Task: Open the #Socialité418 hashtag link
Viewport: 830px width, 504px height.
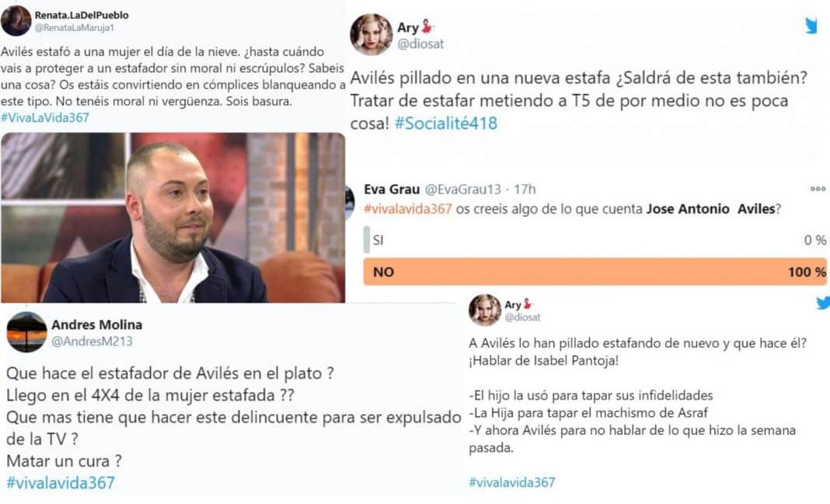Action: [x=446, y=123]
